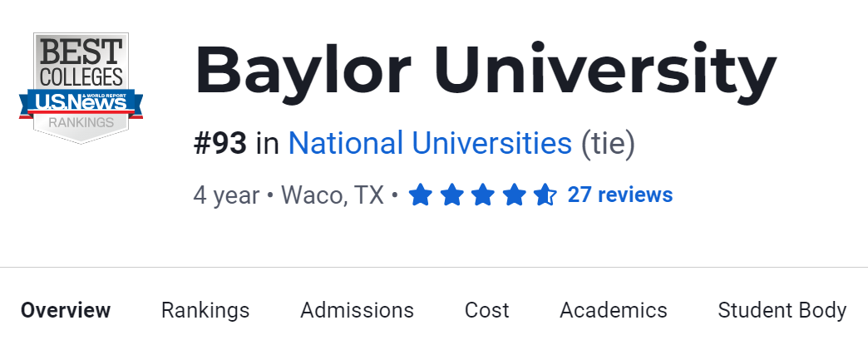Viewport: 868px width, 345px height.
Task: Click the Best Colleges text on the badge
Action: tap(81, 63)
